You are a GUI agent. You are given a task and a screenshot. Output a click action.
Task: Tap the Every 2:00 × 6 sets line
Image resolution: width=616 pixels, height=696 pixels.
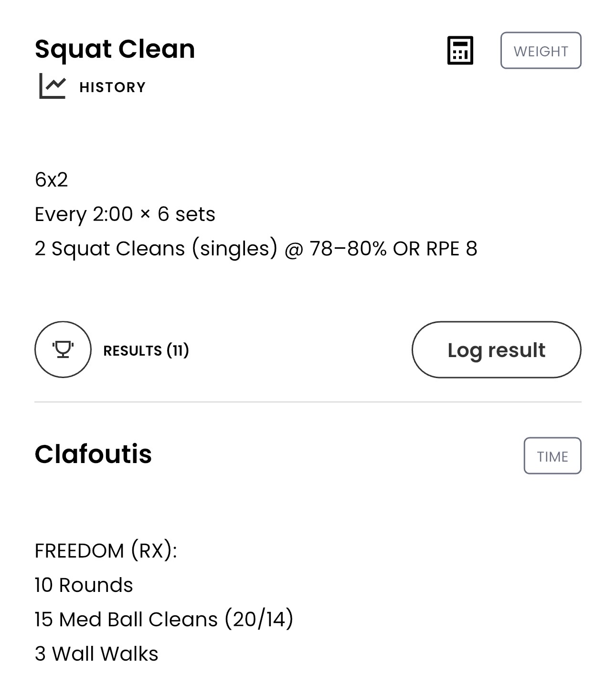pyautogui.click(x=125, y=214)
